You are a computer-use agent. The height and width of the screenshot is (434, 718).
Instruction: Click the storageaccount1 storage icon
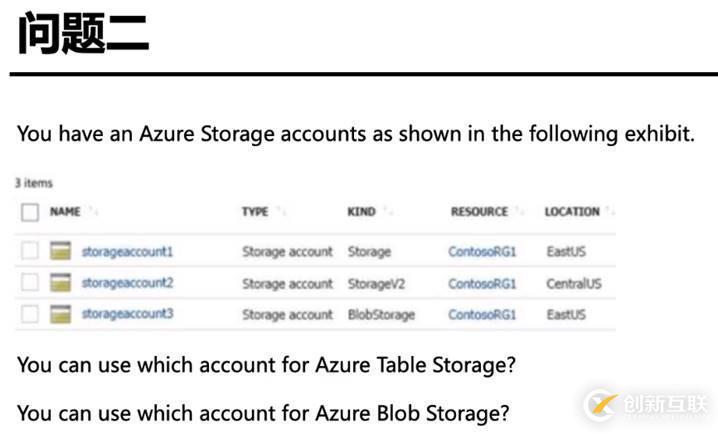pos(60,251)
